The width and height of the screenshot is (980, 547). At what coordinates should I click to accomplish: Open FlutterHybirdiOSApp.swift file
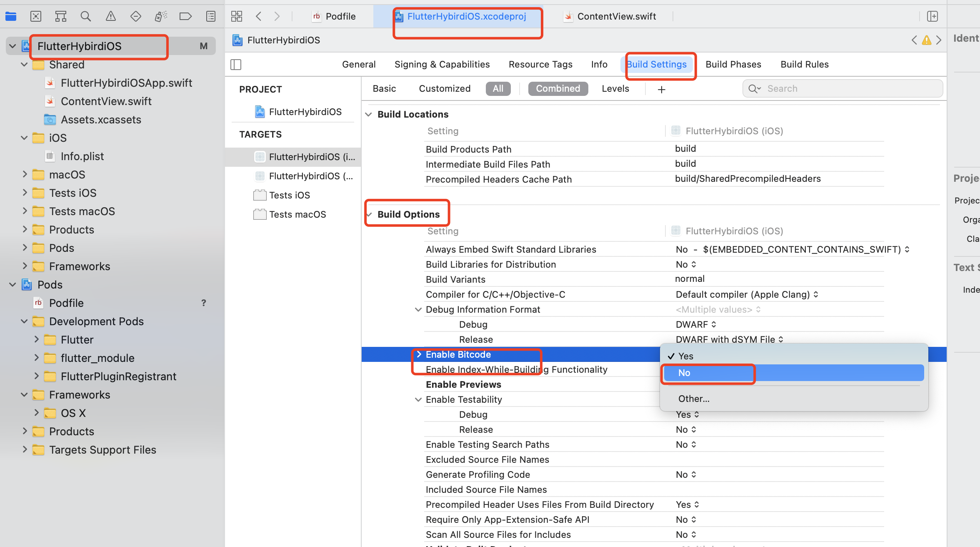coord(126,83)
